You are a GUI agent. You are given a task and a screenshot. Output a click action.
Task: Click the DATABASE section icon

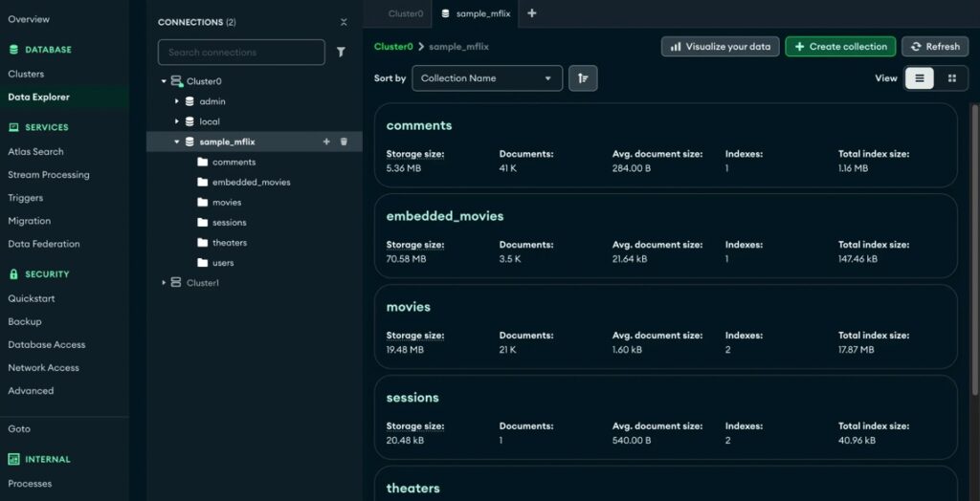click(x=13, y=50)
